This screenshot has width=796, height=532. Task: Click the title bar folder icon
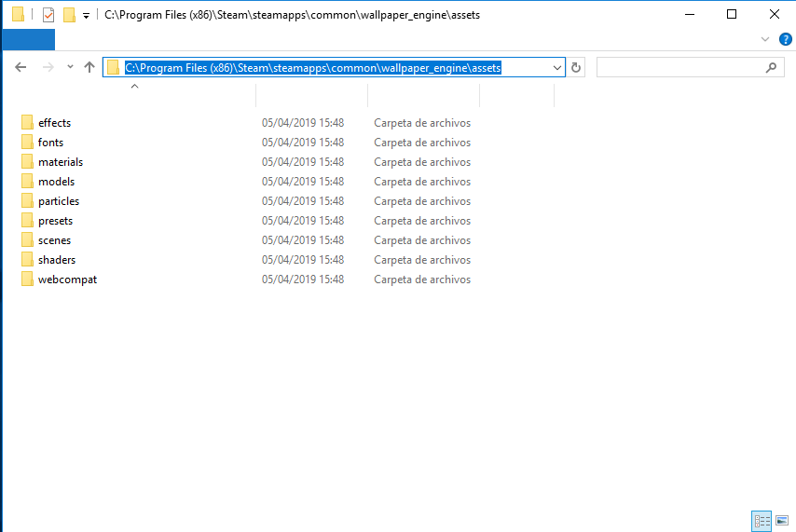pyautogui.click(x=18, y=14)
